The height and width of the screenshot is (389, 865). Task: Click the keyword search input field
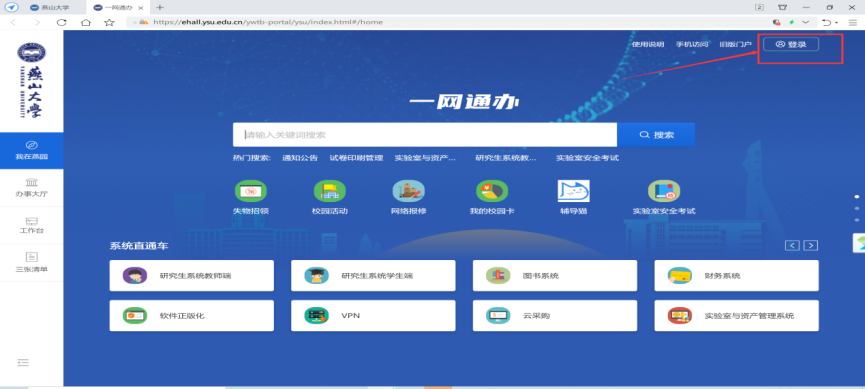coord(425,135)
